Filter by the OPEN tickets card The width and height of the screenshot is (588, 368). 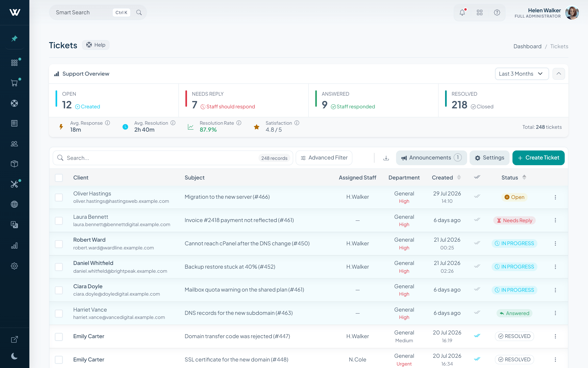coord(114,100)
